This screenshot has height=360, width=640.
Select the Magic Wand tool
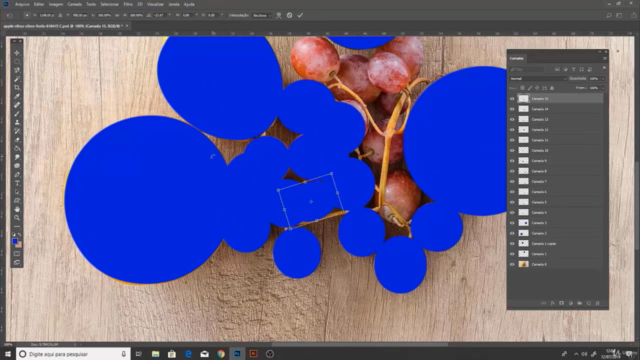(17, 79)
